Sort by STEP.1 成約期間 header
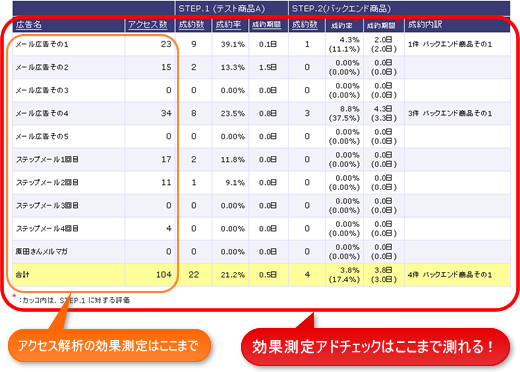520x372 pixels. coord(266,25)
